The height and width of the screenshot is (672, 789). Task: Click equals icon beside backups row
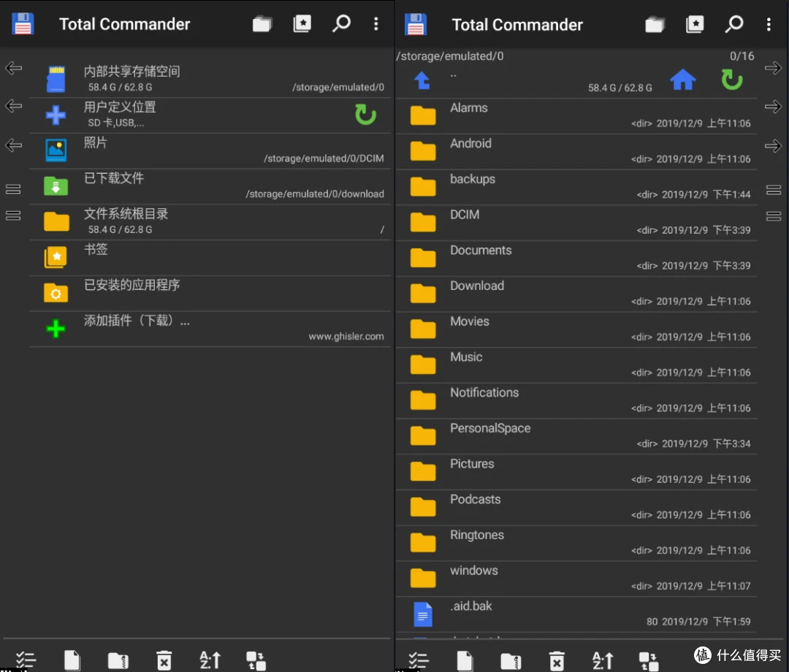[x=774, y=190]
